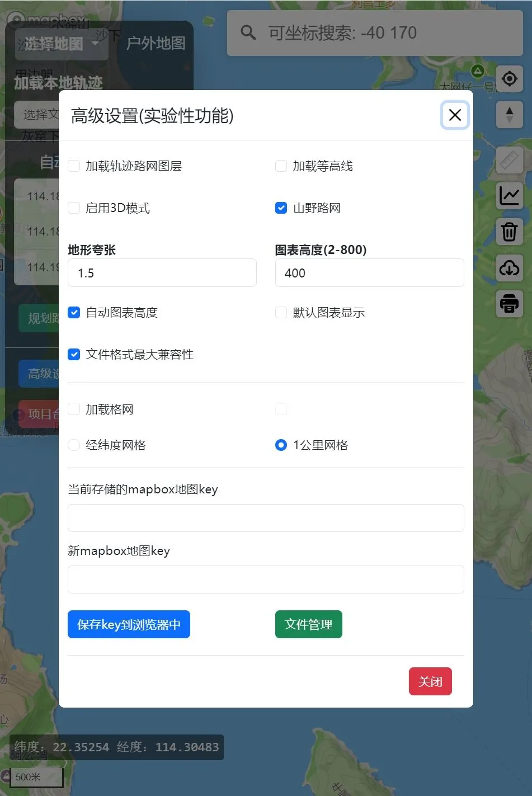
Task: Select the ruler measure tool
Action: [509, 161]
